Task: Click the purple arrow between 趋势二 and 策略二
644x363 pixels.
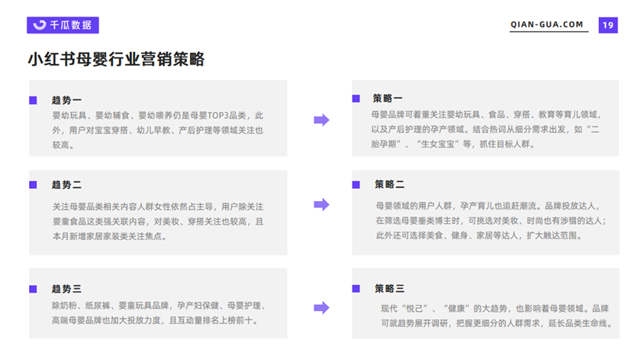Action: click(x=321, y=204)
